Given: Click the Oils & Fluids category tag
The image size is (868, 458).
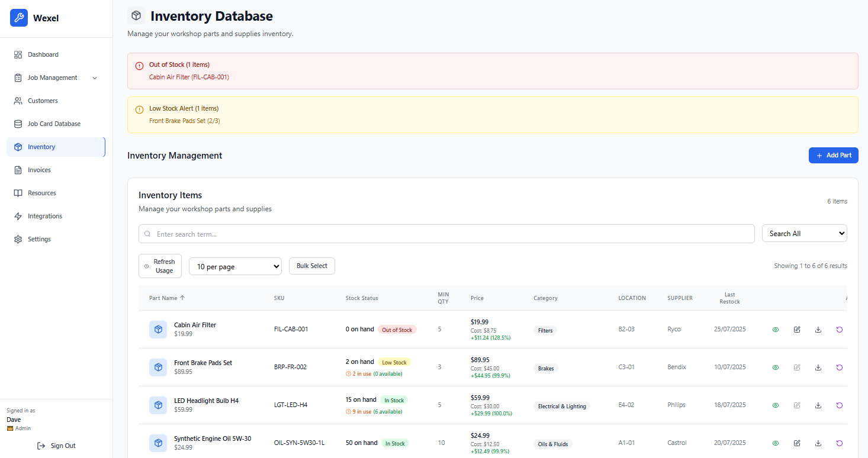Looking at the screenshot, I should [x=553, y=444].
